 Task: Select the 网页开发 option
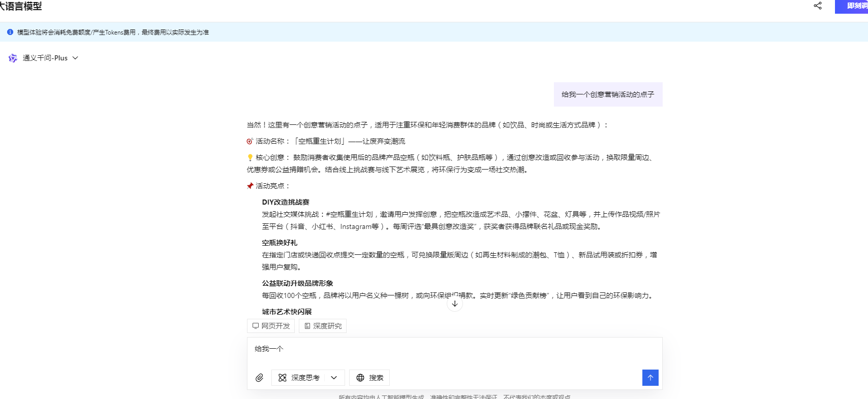pyautogui.click(x=271, y=326)
